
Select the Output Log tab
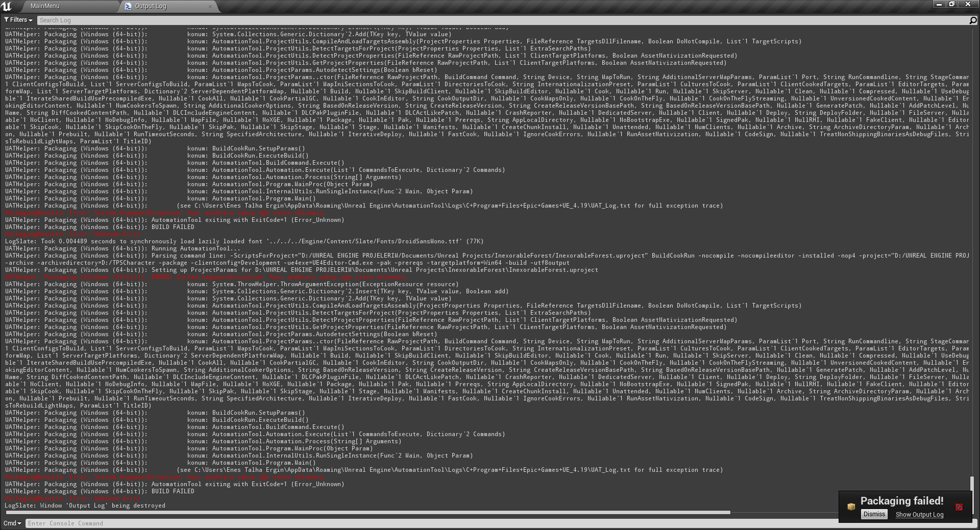[168, 6]
